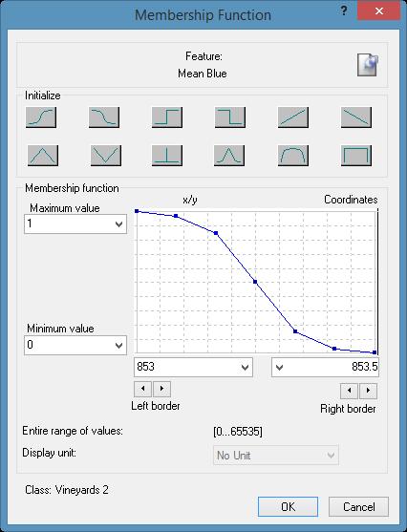Open the Minimum value dropdown

point(118,346)
